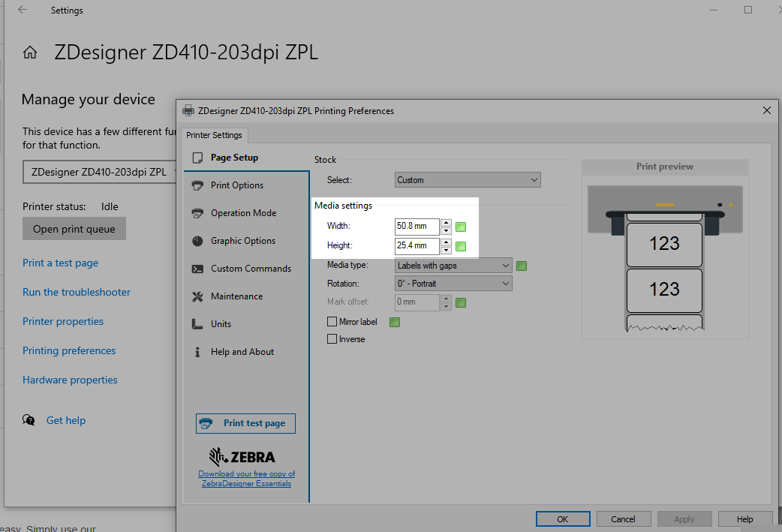
Task: Tick the Inverse checkbox
Action: (x=332, y=339)
